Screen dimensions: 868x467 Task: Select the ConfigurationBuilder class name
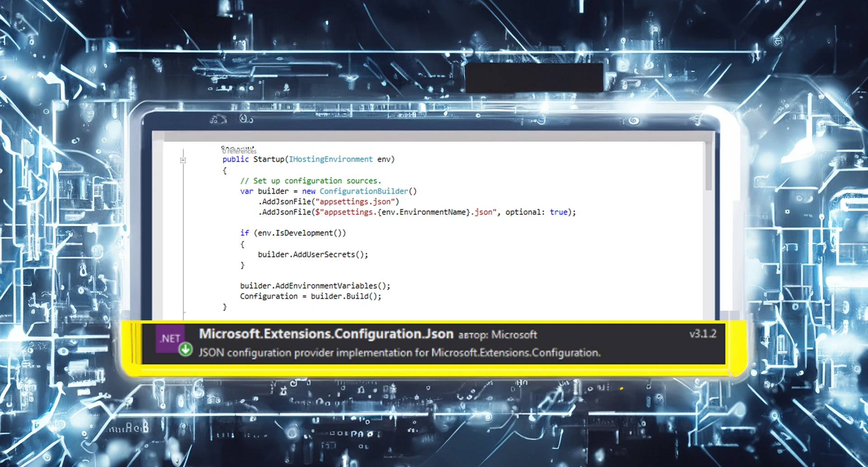(x=364, y=191)
